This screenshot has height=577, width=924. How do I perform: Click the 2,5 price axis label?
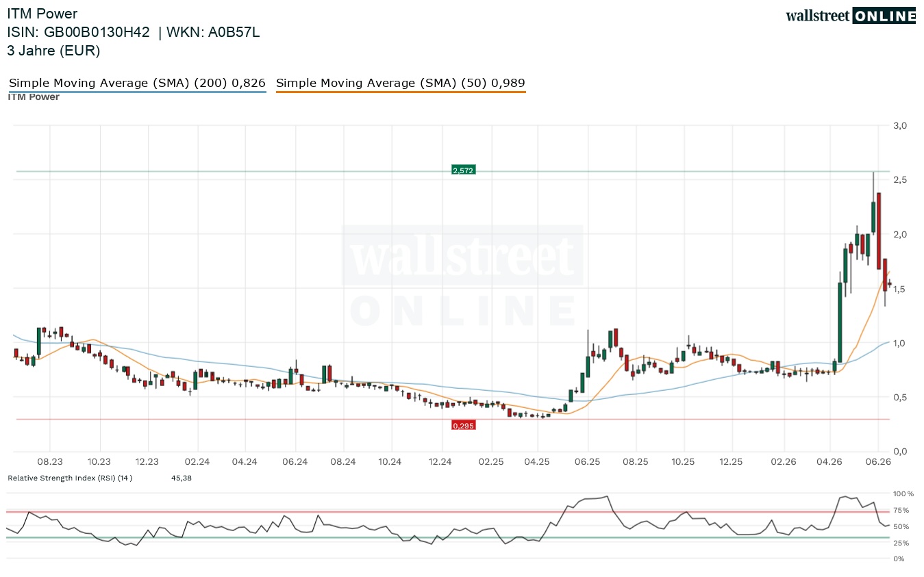click(x=900, y=179)
